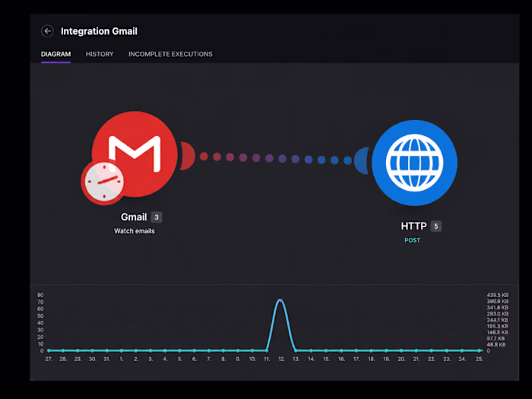
Task: Click the HTTP module badge 5
Action: [436, 226]
